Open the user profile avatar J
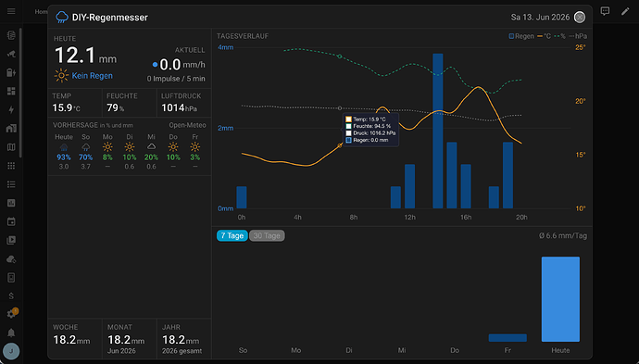639x364 pixels. 11,351
